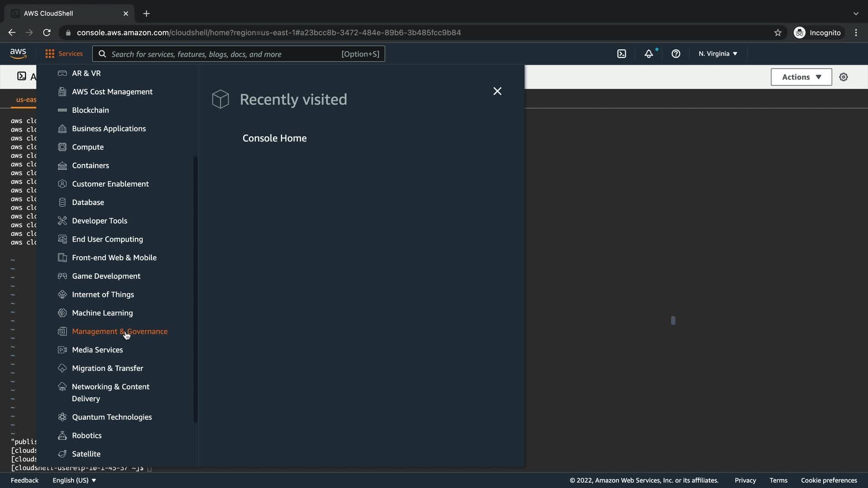Open the N. Virginia region selector
Image resolution: width=868 pixels, height=488 pixels.
coord(717,54)
